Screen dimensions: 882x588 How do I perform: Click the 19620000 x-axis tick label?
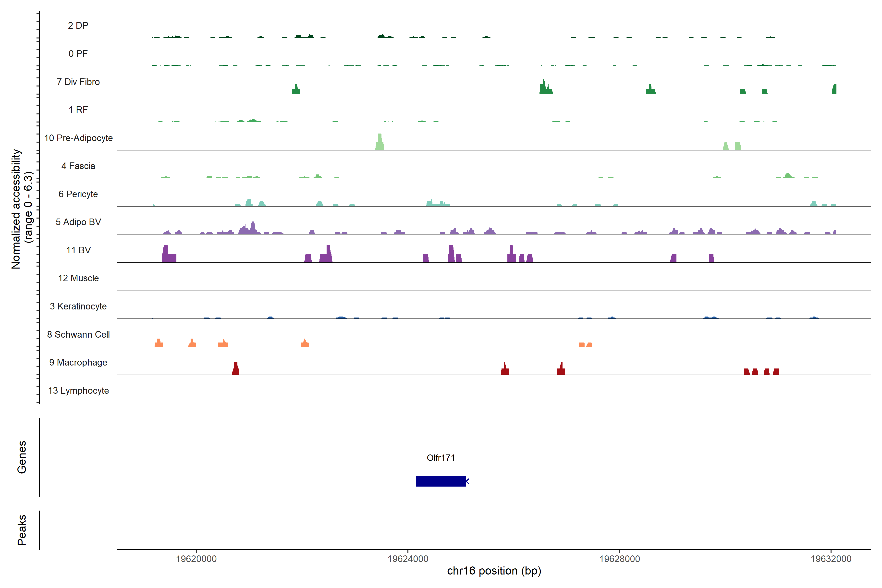tap(196, 559)
